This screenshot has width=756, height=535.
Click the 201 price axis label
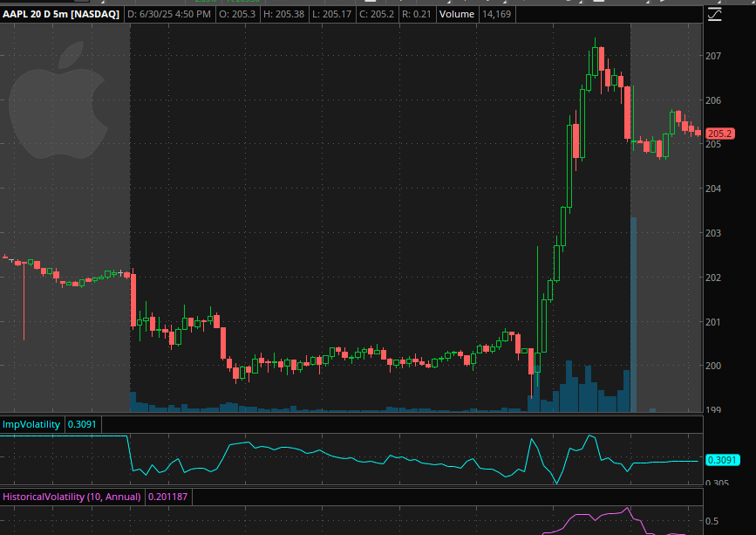pos(713,322)
